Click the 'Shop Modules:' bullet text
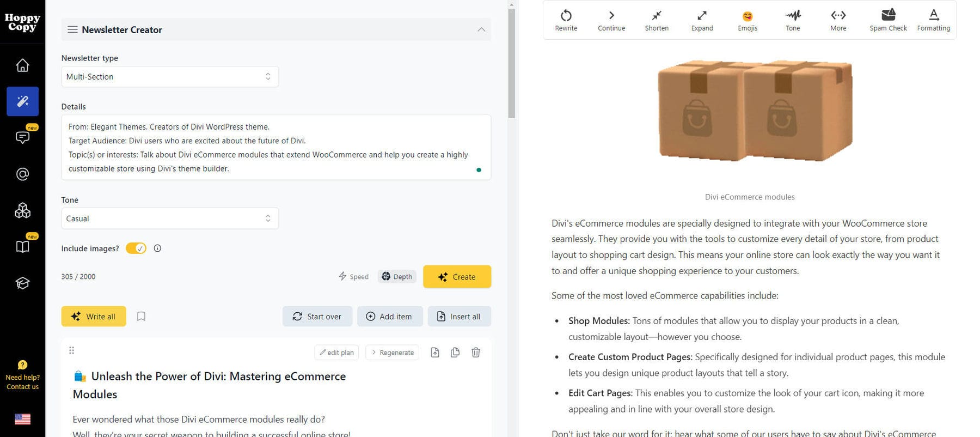This screenshot has width=980, height=437. [599, 321]
